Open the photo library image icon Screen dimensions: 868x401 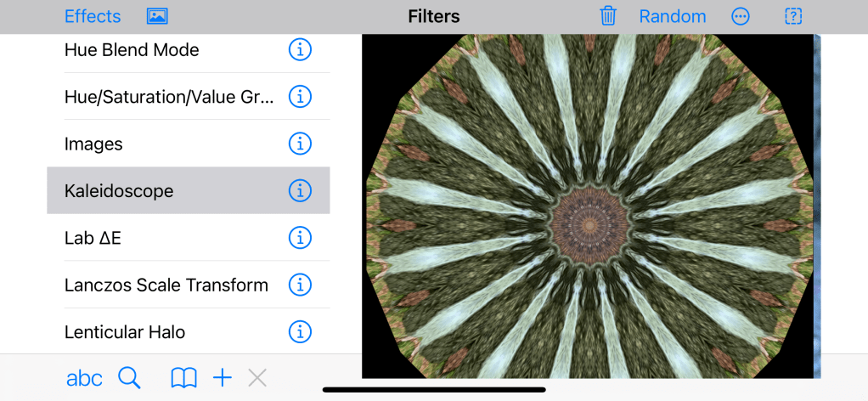(157, 16)
